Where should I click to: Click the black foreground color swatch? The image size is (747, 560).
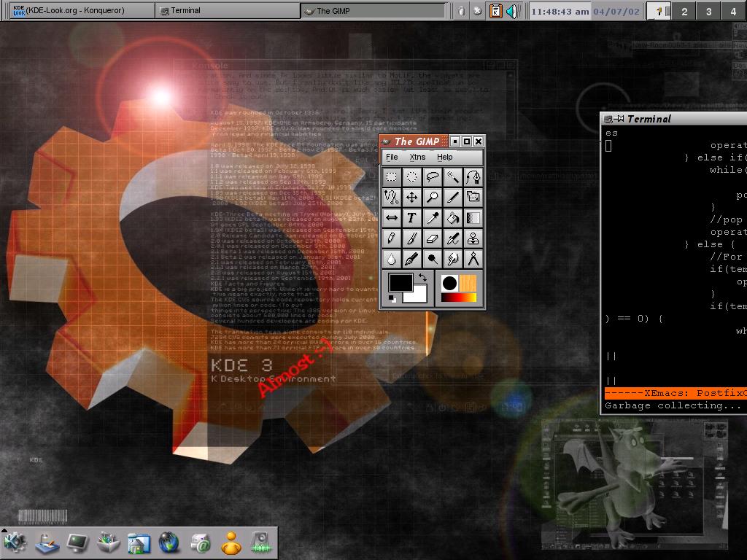tap(399, 281)
